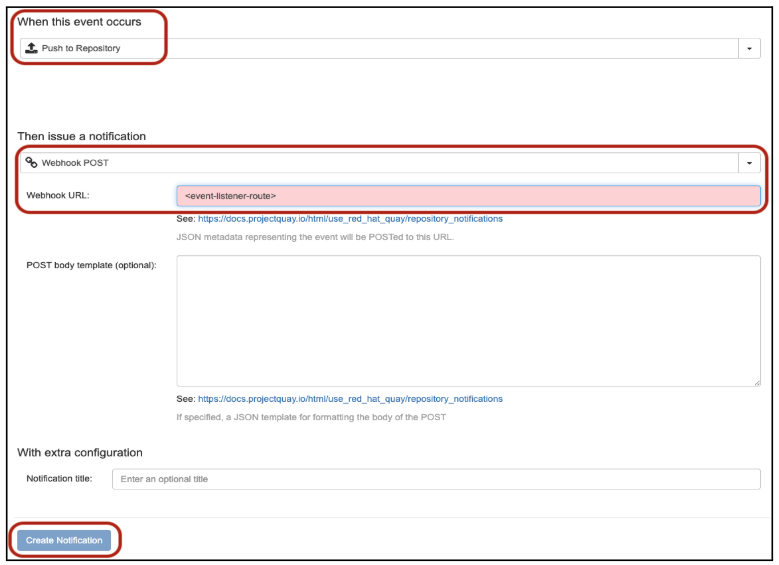This screenshot has height=565, width=779.
Task: Click the POST body textarea resize handle
Action: [x=756, y=382]
